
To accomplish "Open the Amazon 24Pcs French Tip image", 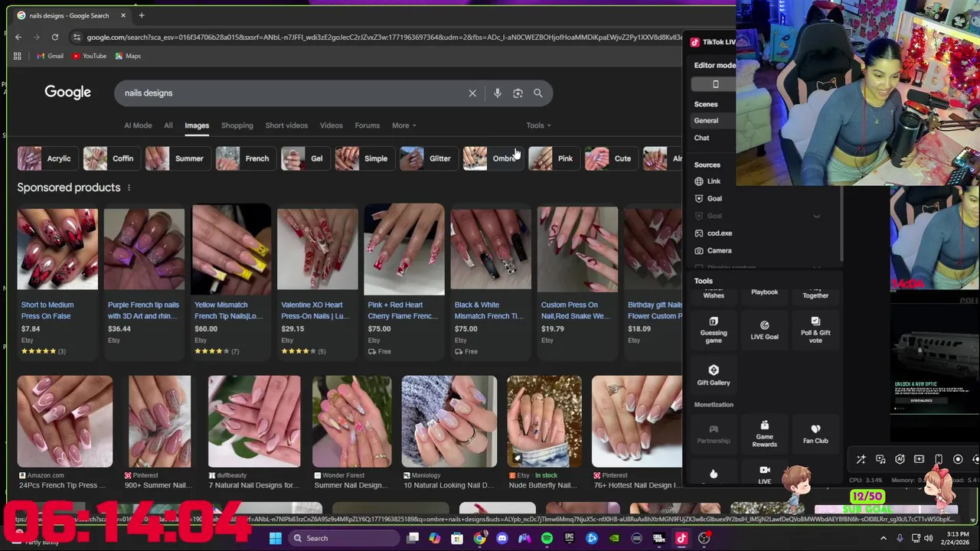I will 65,422.
